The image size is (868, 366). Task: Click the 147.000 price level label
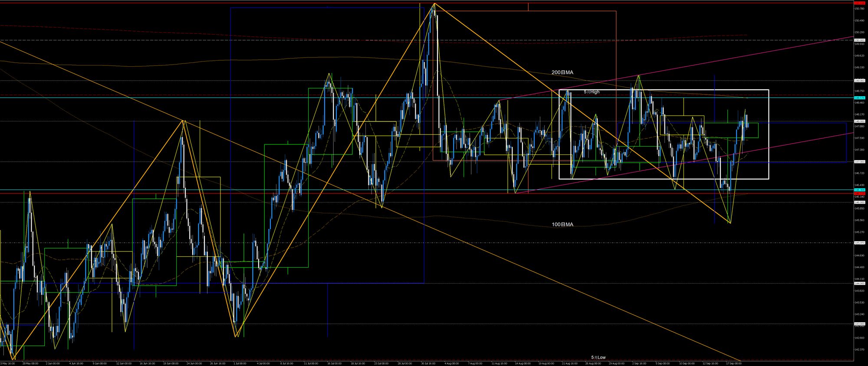click(859, 162)
